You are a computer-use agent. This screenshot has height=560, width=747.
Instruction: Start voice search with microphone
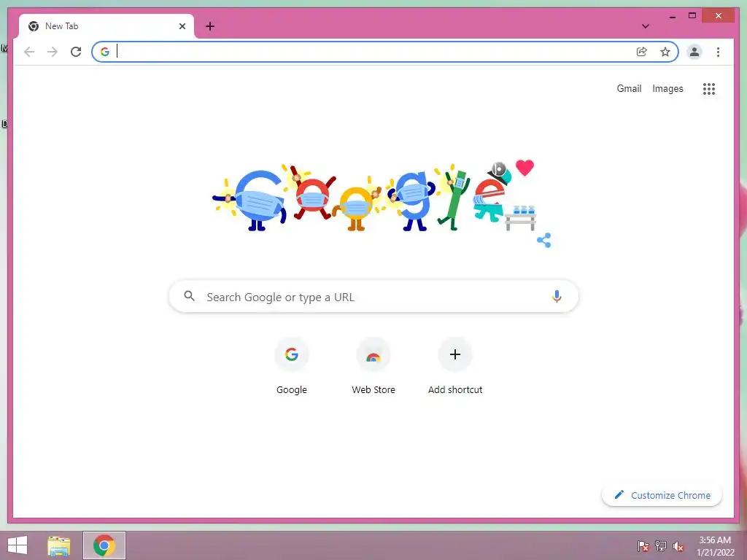pyautogui.click(x=557, y=297)
